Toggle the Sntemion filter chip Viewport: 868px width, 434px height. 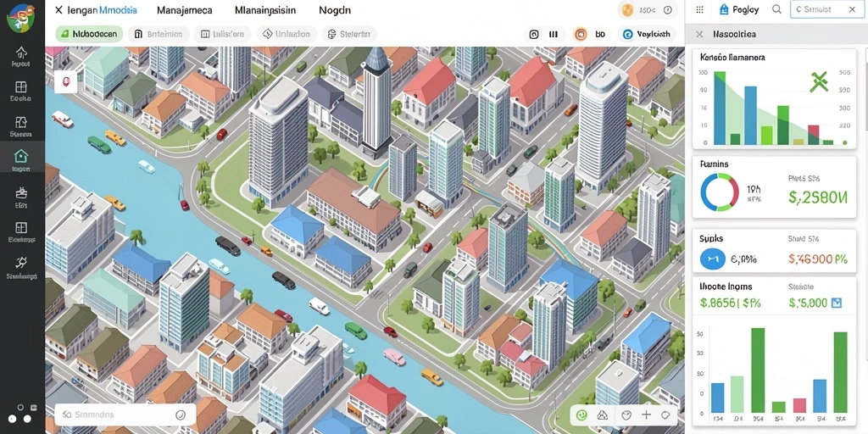pyautogui.click(x=159, y=34)
